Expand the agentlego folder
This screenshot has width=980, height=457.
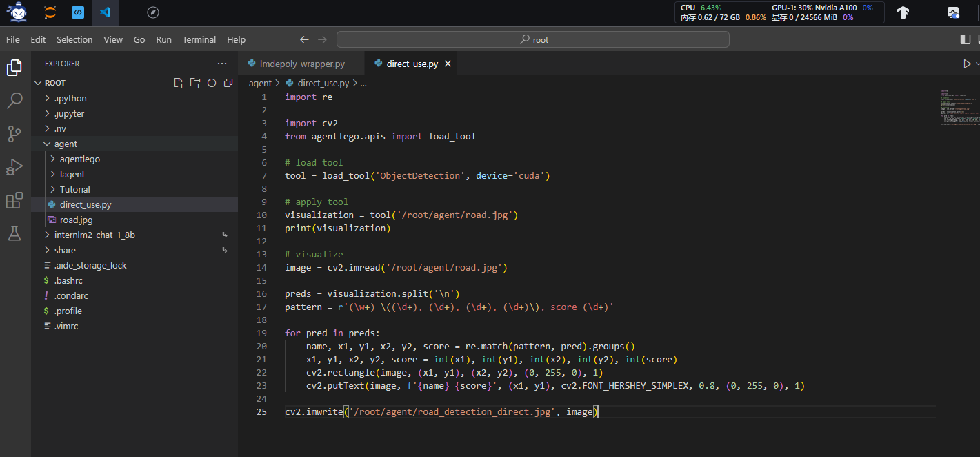pos(52,159)
